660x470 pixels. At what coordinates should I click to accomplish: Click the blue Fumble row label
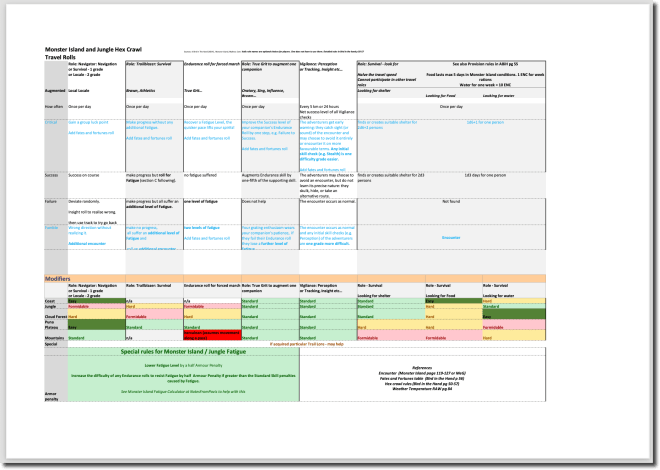coord(51,227)
